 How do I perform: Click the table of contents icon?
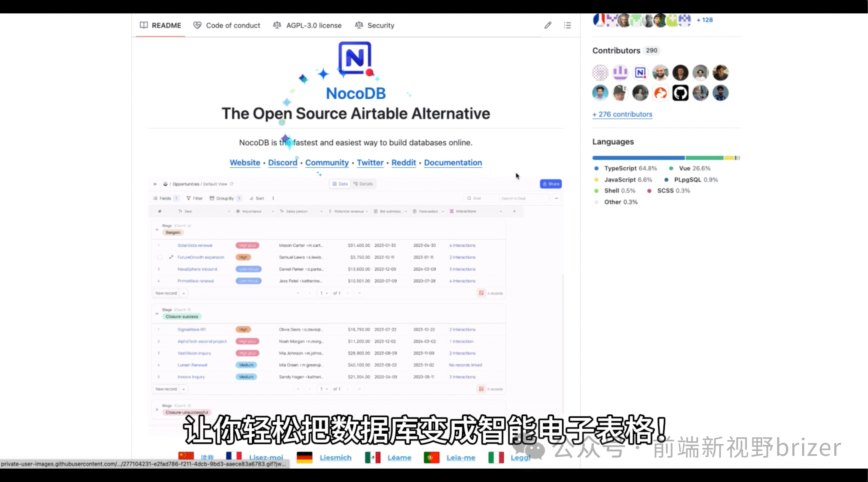click(567, 25)
